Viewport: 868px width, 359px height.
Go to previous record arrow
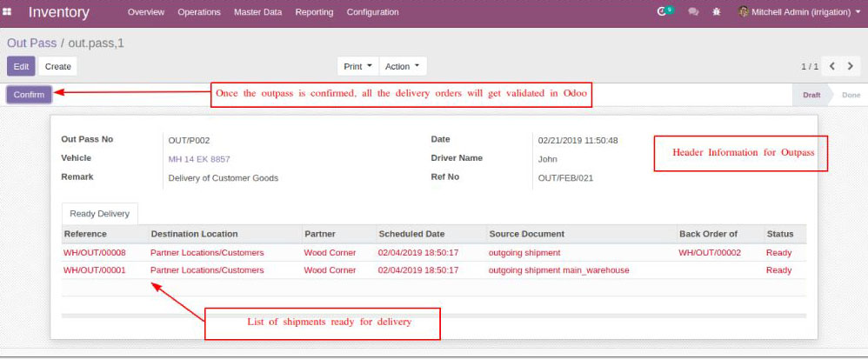[832, 66]
